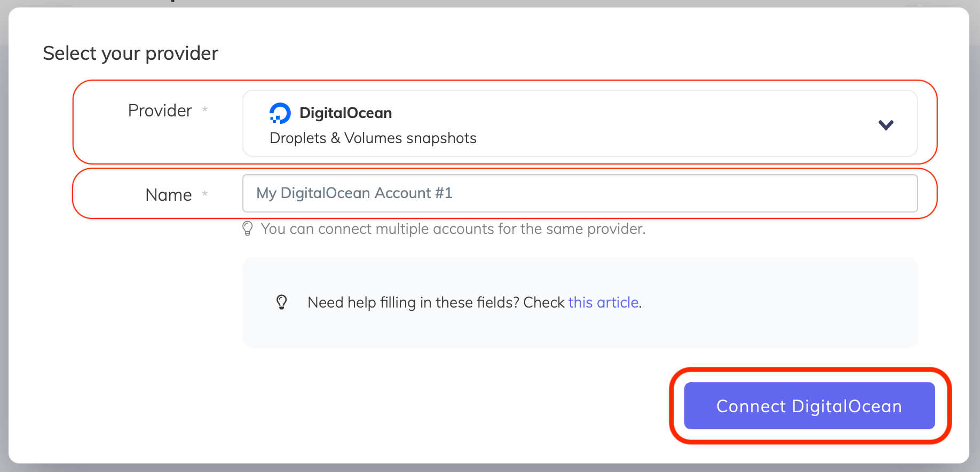Click the My DigitalOcean Account #1 placeholder

[353, 193]
